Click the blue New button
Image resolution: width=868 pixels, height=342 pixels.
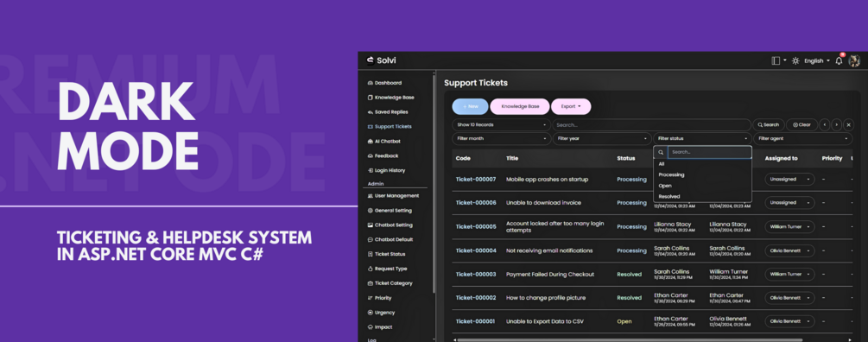point(470,107)
